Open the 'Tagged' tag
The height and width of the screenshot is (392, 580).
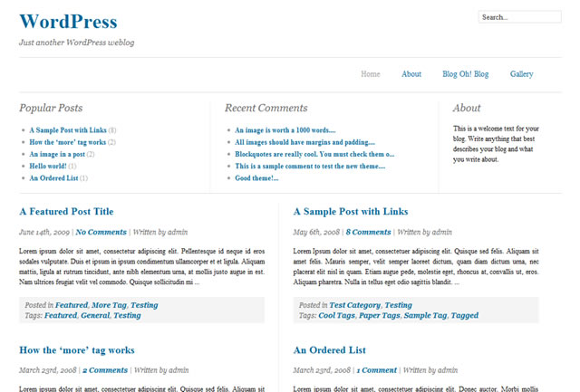point(465,316)
